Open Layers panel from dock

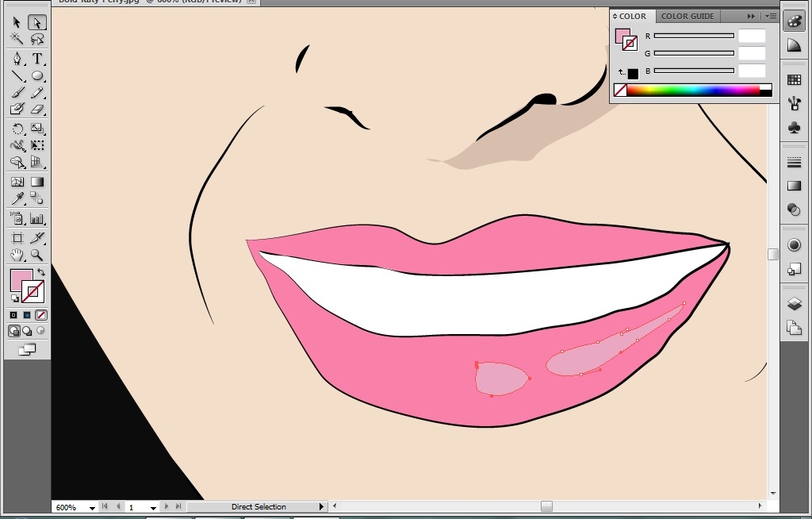[x=794, y=303]
